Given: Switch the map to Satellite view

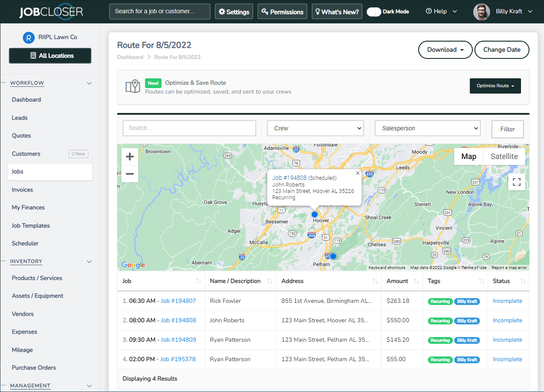Looking at the screenshot, I should [504, 156].
